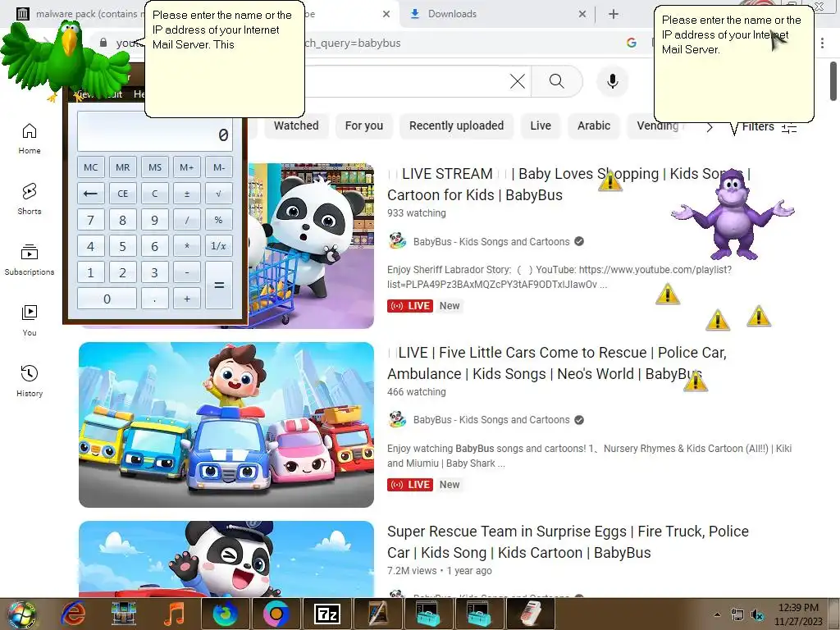Clear the YouTube search box with X

click(517, 81)
